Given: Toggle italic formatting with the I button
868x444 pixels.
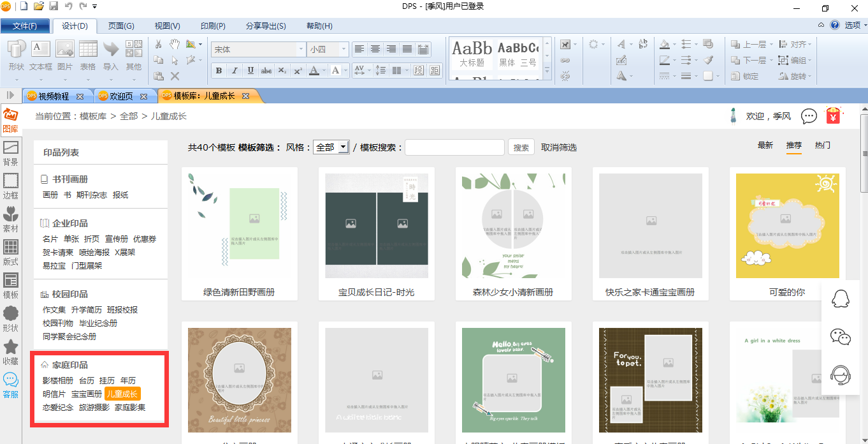Looking at the screenshot, I should coord(234,70).
